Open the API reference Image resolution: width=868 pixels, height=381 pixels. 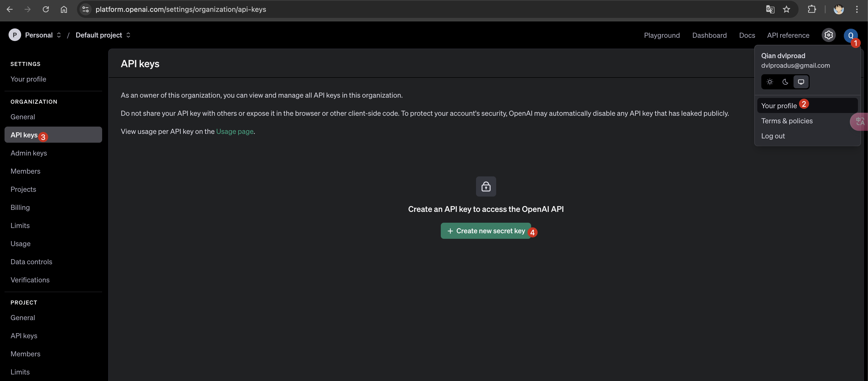coord(788,35)
